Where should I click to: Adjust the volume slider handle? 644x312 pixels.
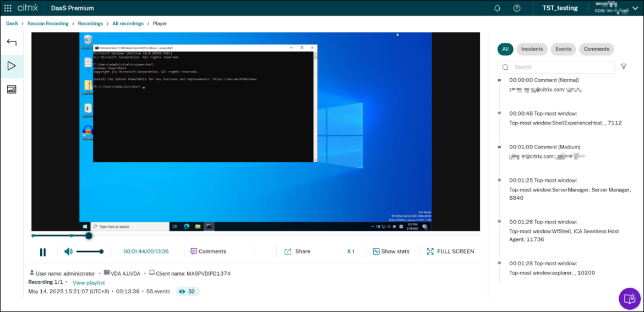101,251
